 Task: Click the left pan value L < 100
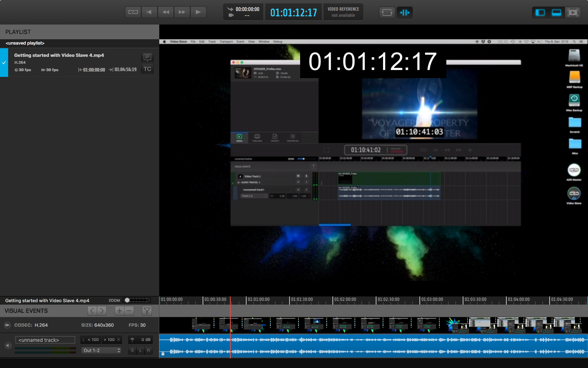[x=91, y=340]
